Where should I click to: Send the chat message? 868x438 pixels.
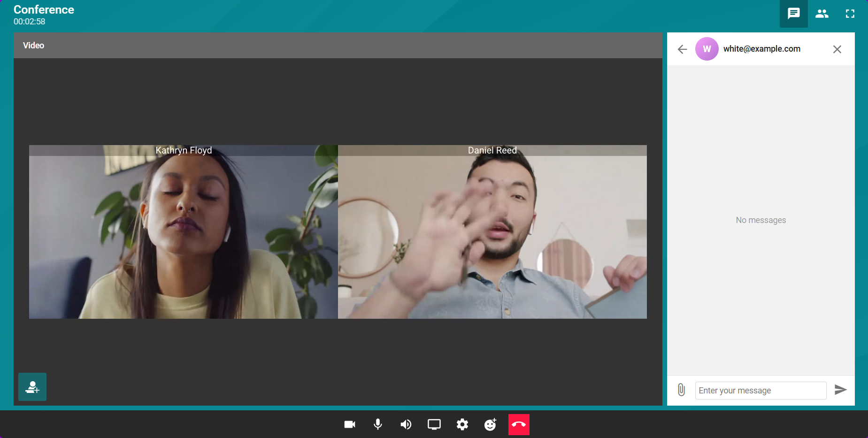pos(840,390)
